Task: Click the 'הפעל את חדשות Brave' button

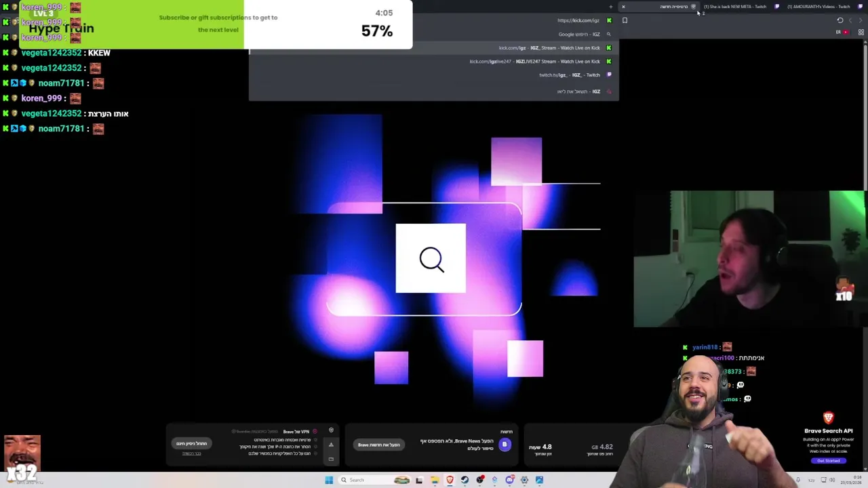Action: click(x=379, y=445)
